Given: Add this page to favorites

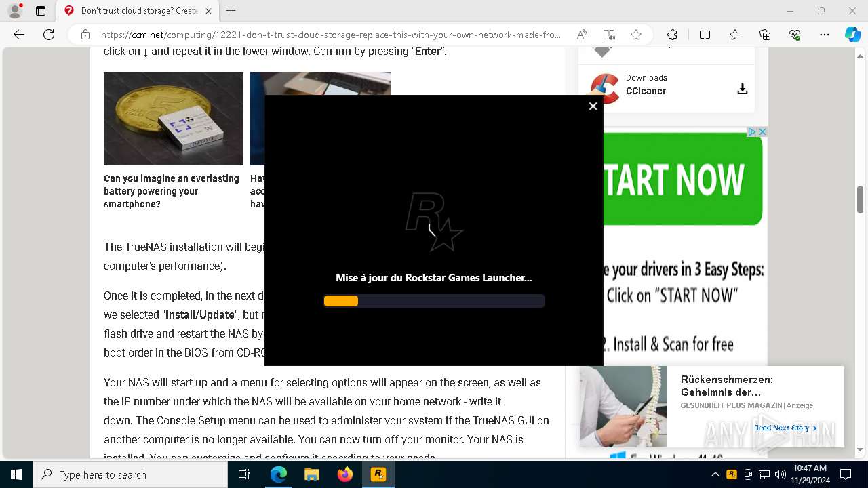Looking at the screenshot, I should click(636, 35).
